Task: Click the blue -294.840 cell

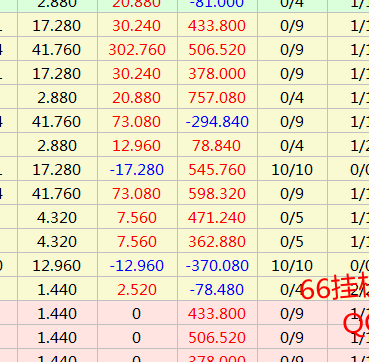Action: click(217, 122)
